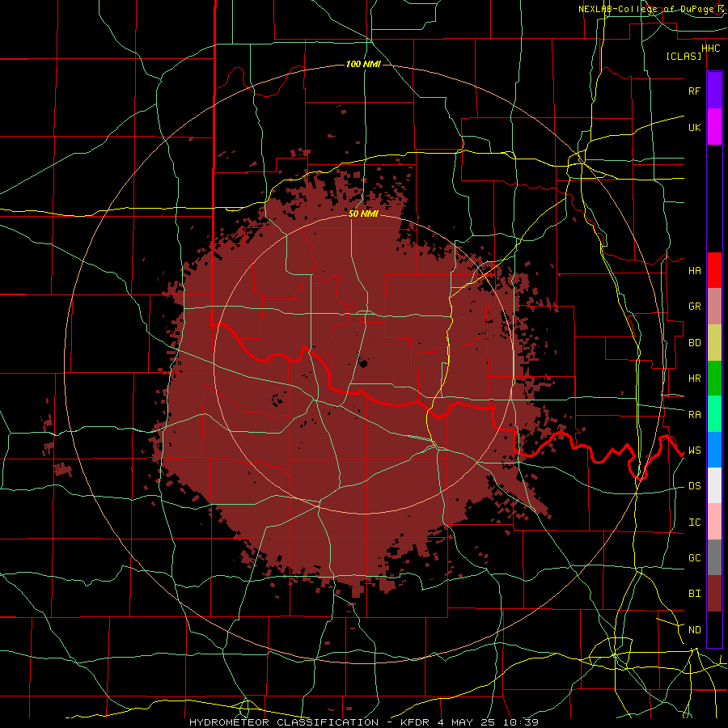Select the IC light pink legend block
The width and height of the screenshot is (728, 728).
714,522
